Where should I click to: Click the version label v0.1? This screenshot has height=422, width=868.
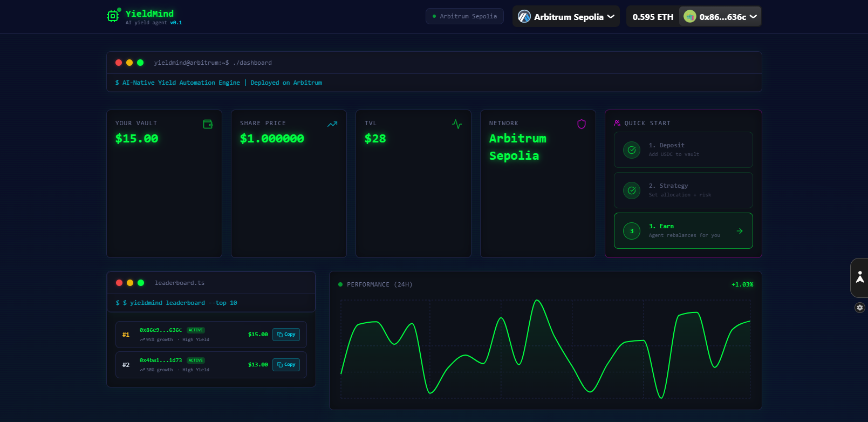(176, 23)
